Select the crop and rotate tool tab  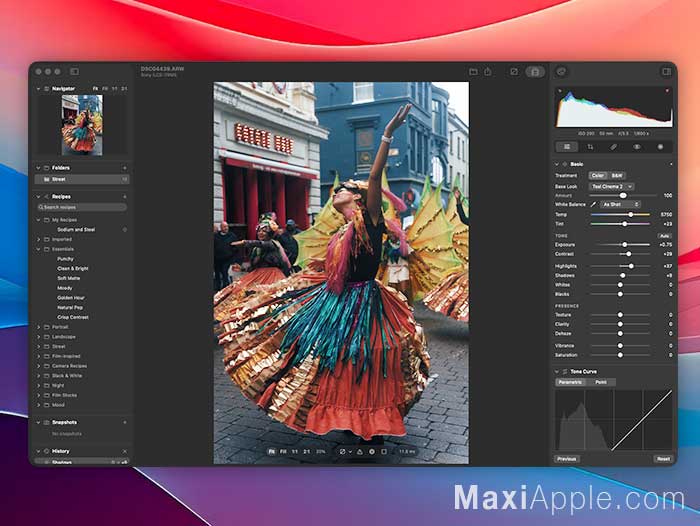(590, 147)
